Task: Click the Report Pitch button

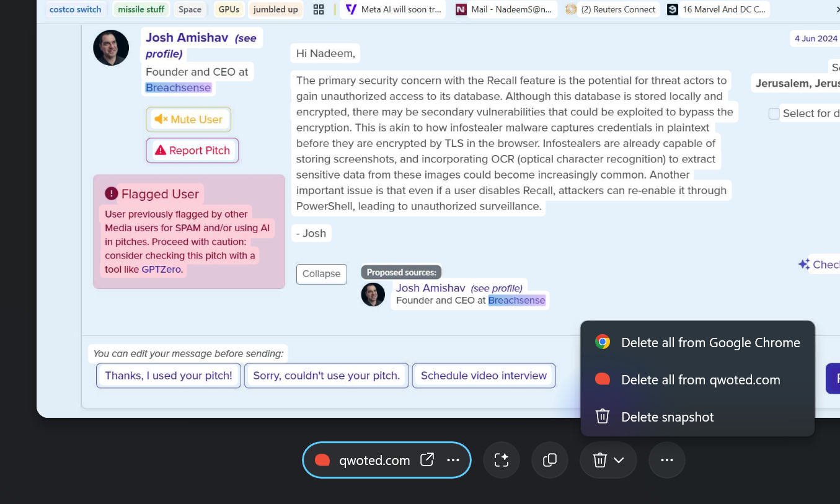Action: click(192, 150)
